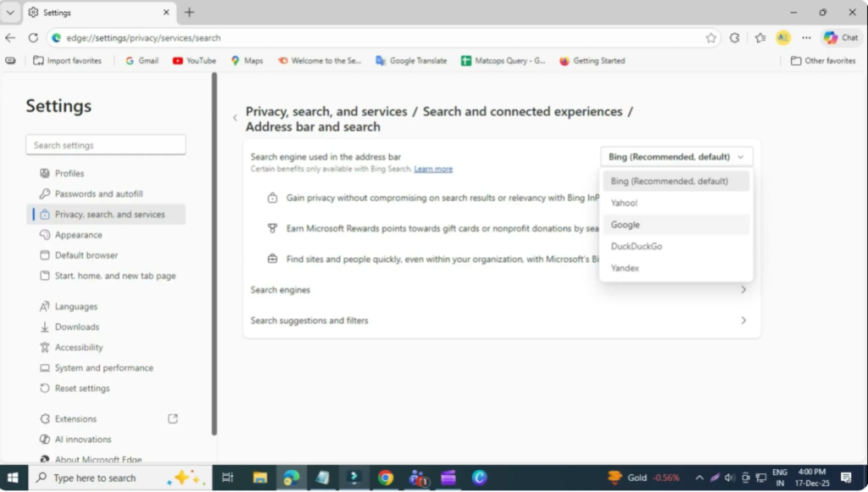This screenshot has height=492, width=868.
Task: Open the Copilot Chat panel
Action: point(840,37)
